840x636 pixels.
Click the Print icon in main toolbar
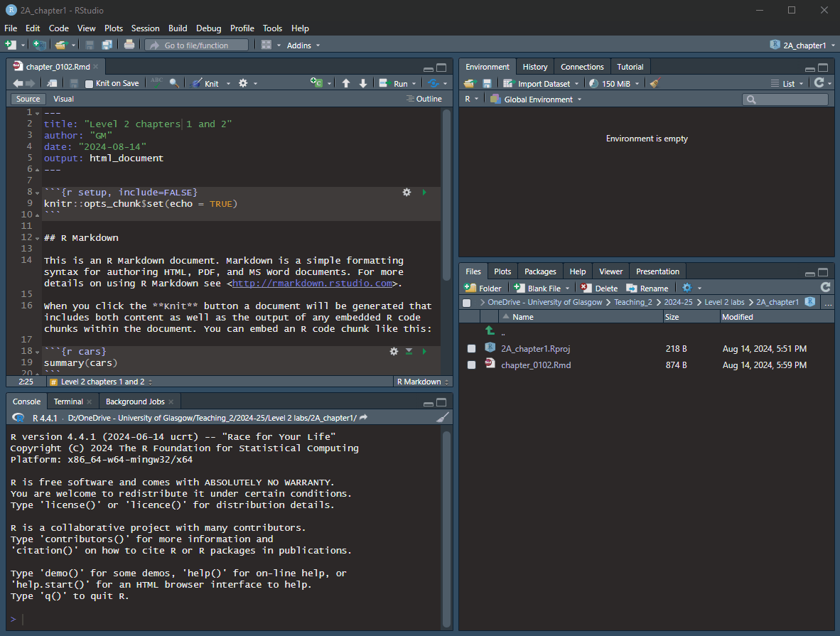[x=129, y=45]
